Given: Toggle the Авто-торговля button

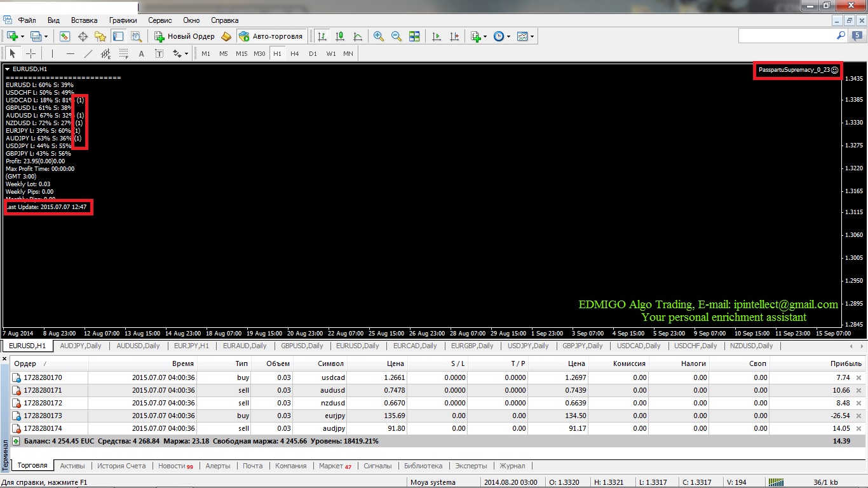Looking at the screenshot, I should (271, 36).
